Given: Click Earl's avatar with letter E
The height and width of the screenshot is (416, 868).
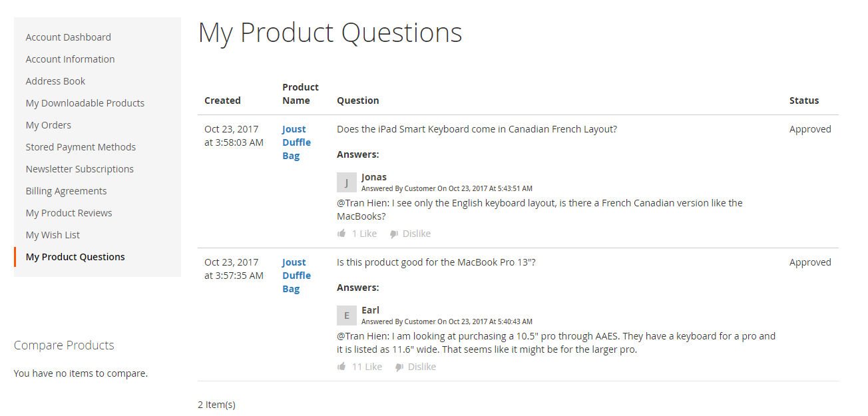Looking at the screenshot, I should click(347, 315).
